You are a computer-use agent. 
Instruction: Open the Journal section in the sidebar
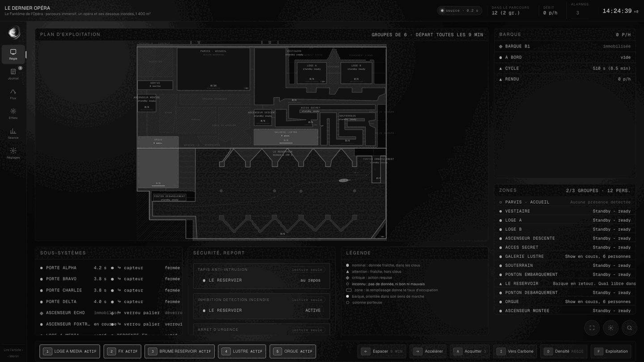(13, 74)
